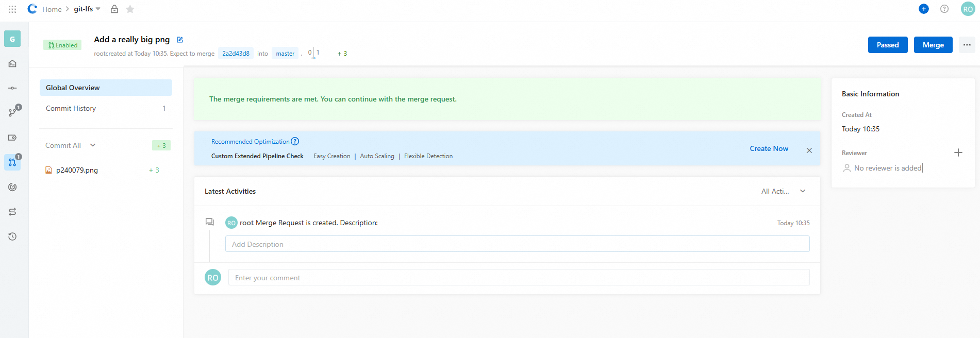Click the repository lock icon
This screenshot has width=980, height=338.
[x=114, y=9]
